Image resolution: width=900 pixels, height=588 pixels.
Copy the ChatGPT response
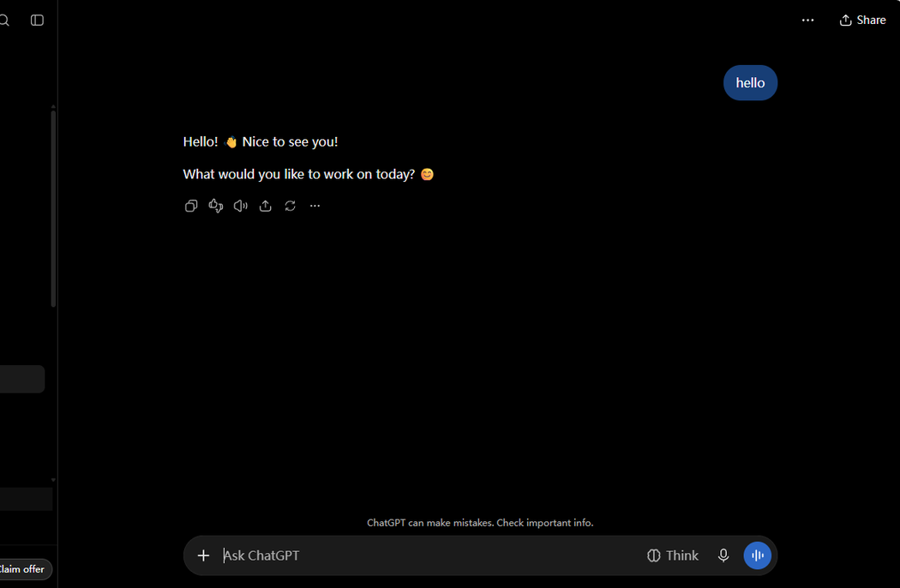click(191, 206)
